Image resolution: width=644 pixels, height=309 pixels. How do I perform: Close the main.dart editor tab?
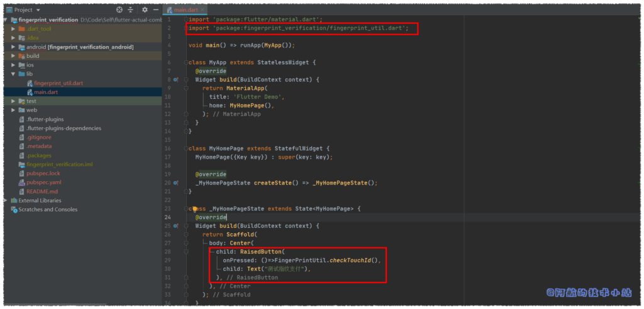click(201, 10)
